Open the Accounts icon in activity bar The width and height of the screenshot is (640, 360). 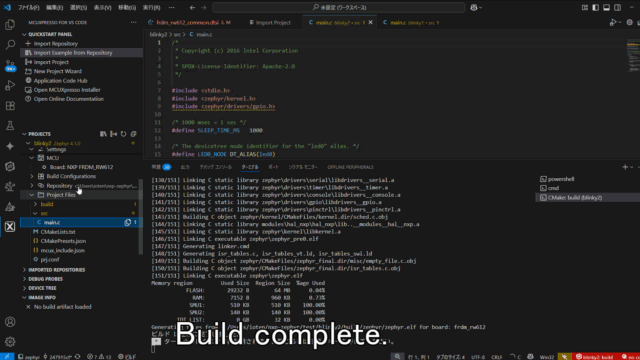pyautogui.click(x=10, y=322)
